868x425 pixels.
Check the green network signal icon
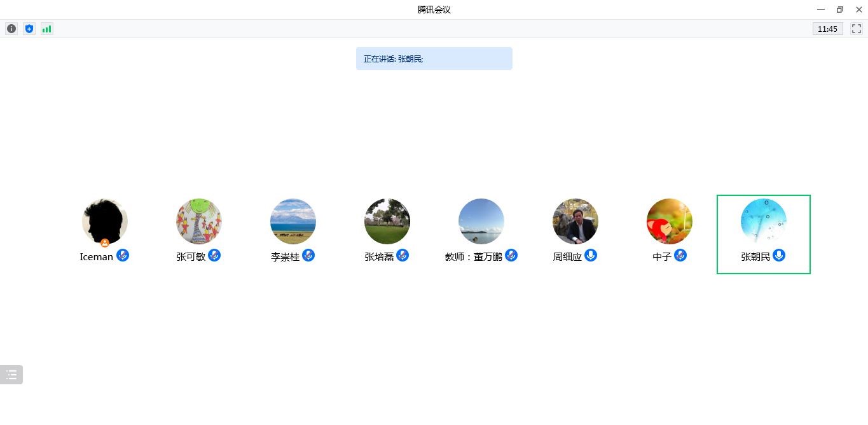tap(47, 29)
